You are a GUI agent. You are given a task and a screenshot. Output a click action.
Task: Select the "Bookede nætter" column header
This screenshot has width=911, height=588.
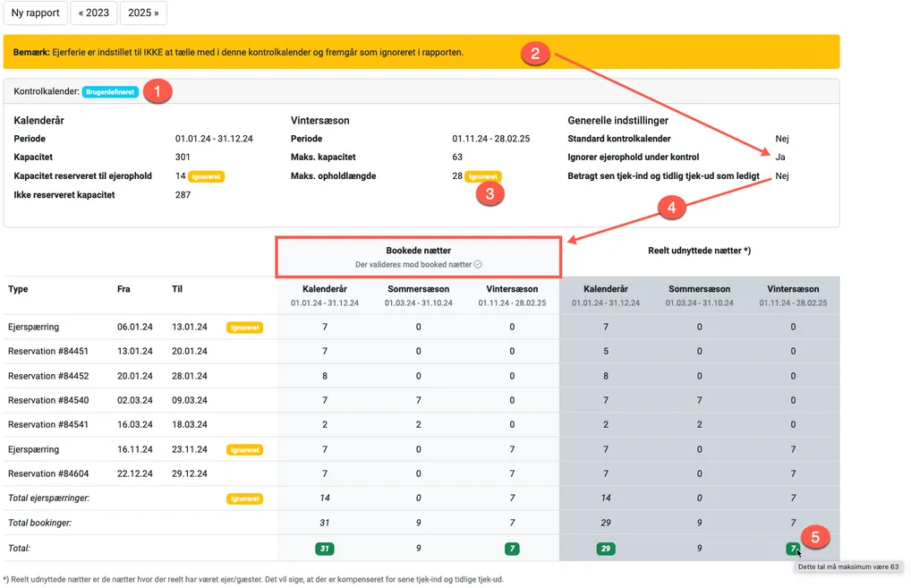click(x=417, y=250)
